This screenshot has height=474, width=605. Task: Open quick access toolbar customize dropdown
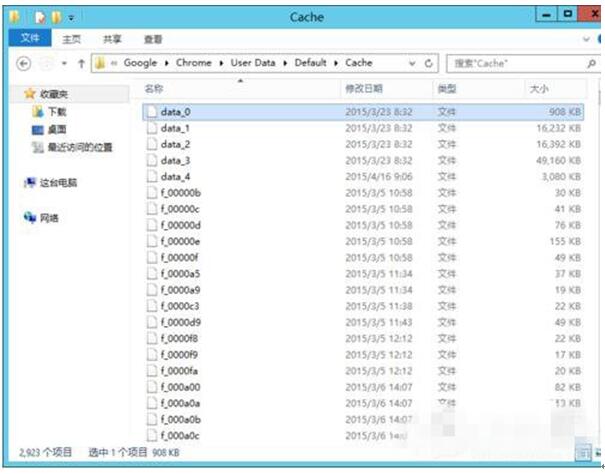[x=71, y=18]
